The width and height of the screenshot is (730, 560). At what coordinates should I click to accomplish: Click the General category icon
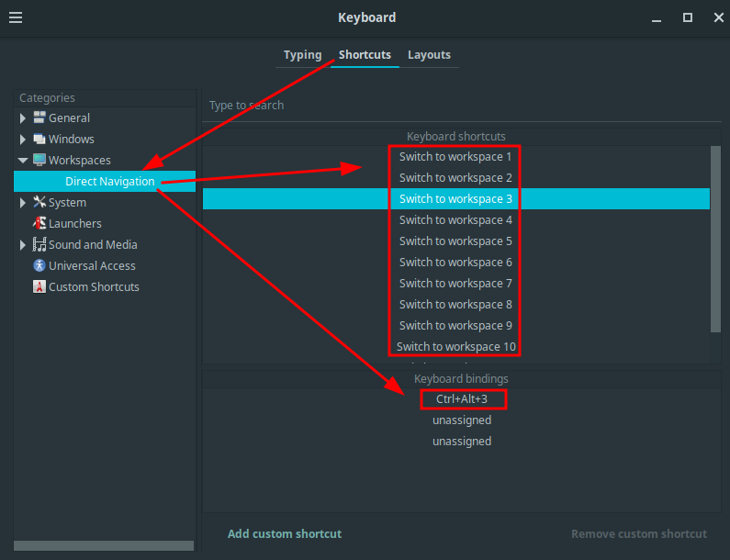point(39,118)
